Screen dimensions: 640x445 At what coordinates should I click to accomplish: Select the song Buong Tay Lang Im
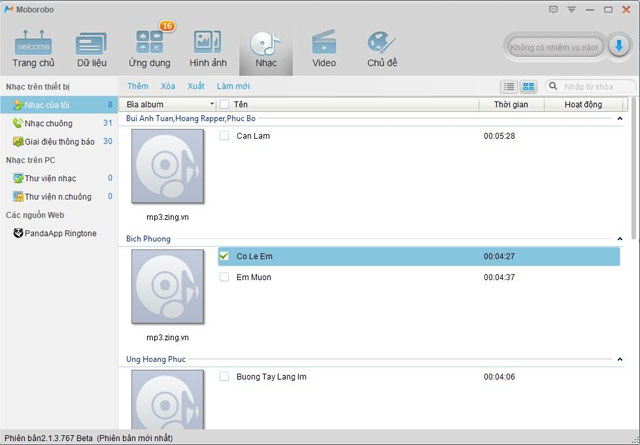(271, 376)
